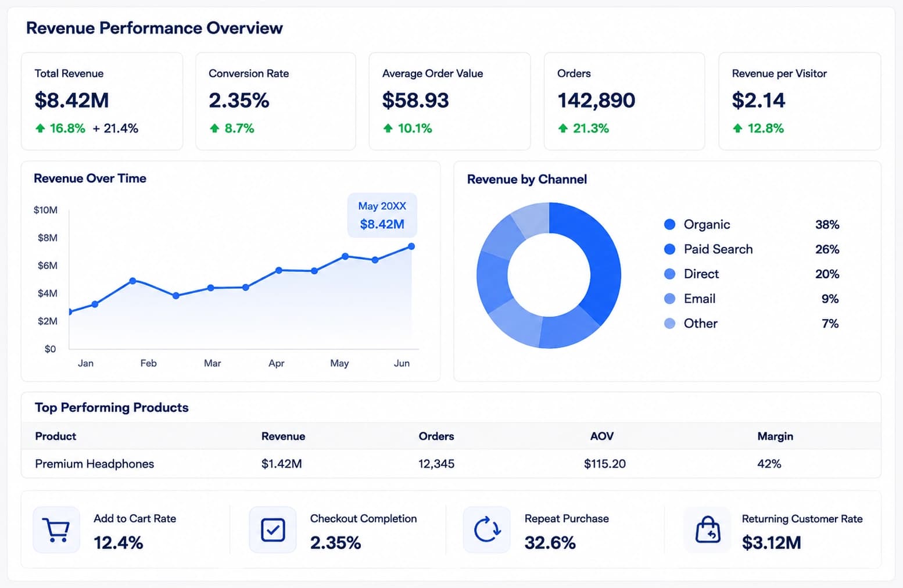Click the Direct 20% percentage

point(827,274)
